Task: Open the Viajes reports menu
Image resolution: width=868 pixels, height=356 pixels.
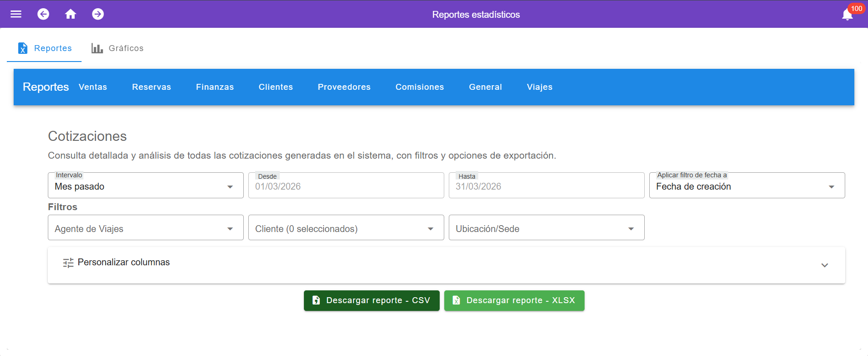Action: [x=539, y=87]
